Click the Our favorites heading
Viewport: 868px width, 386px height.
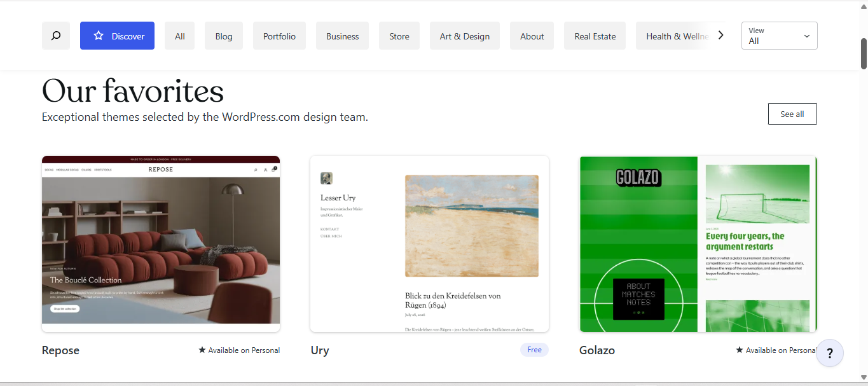[x=133, y=91]
